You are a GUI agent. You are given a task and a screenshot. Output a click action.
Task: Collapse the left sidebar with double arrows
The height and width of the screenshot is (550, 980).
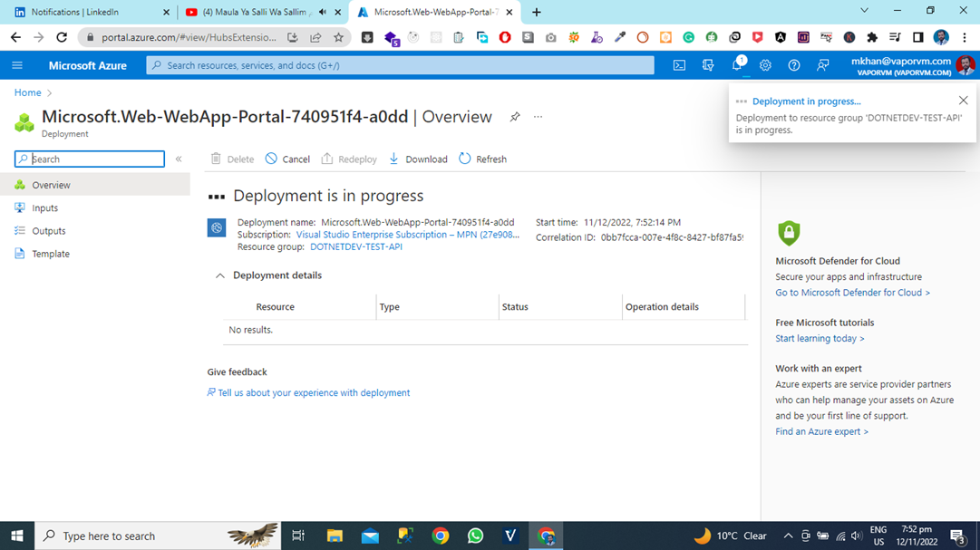pyautogui.click(x=178, y=158)
